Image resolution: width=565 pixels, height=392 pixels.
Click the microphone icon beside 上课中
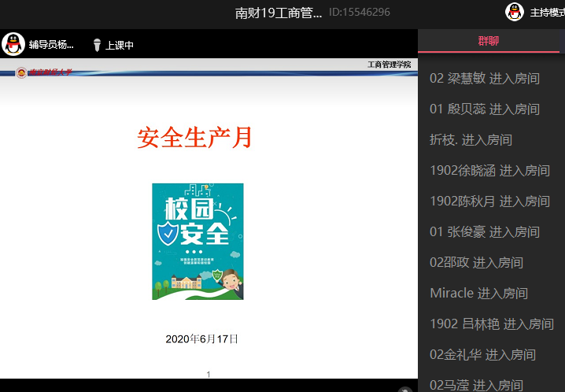97,45
